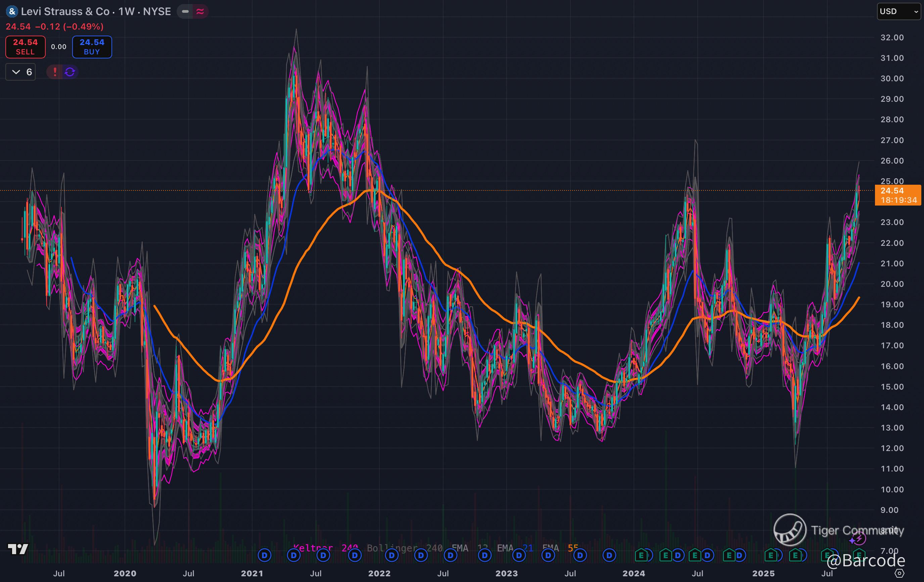This screenshot has width=924, height=582.
Task: Click the 30.00 level on price scale
Action: (x=892, y=78)
